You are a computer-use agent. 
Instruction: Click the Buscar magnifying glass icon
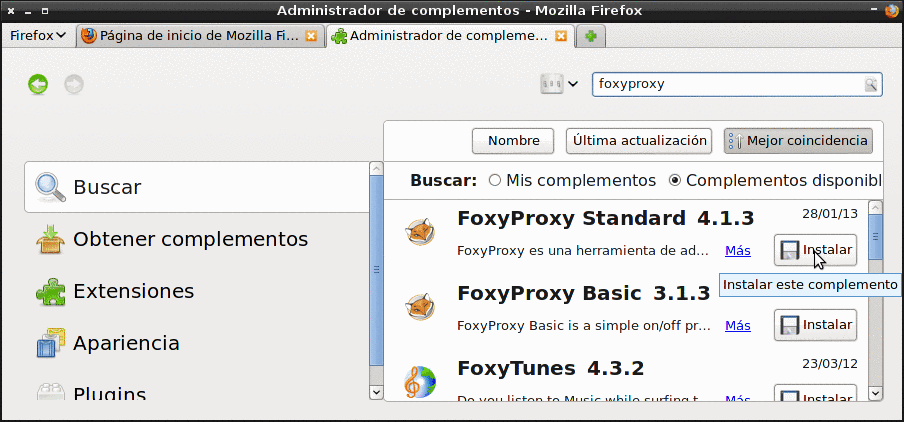coord(51,187)
